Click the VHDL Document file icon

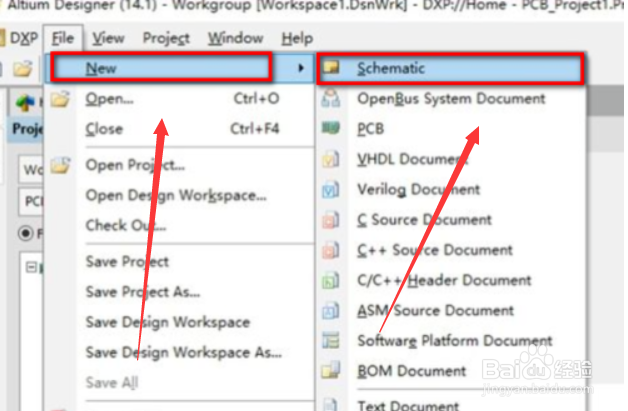[331, 159]
